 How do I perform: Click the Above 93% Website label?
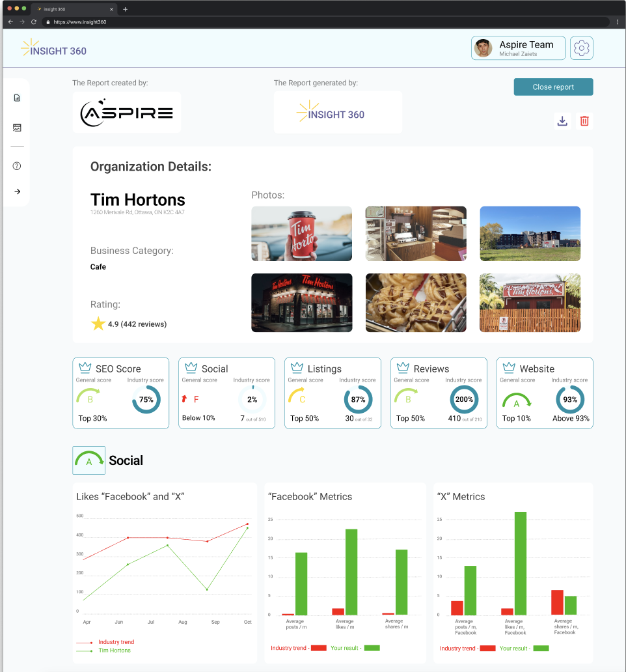(571, 418)
